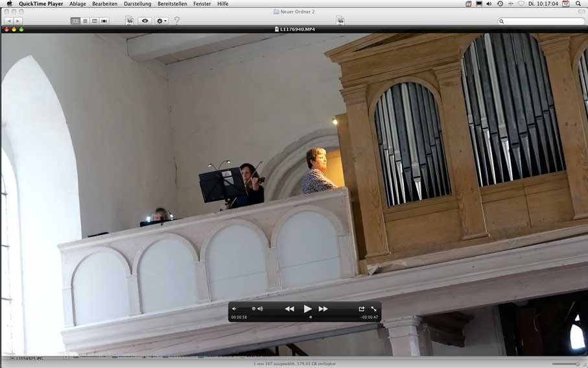
Task: Open Spotlight search in the menu bar
Action: [x=578, y=4]
